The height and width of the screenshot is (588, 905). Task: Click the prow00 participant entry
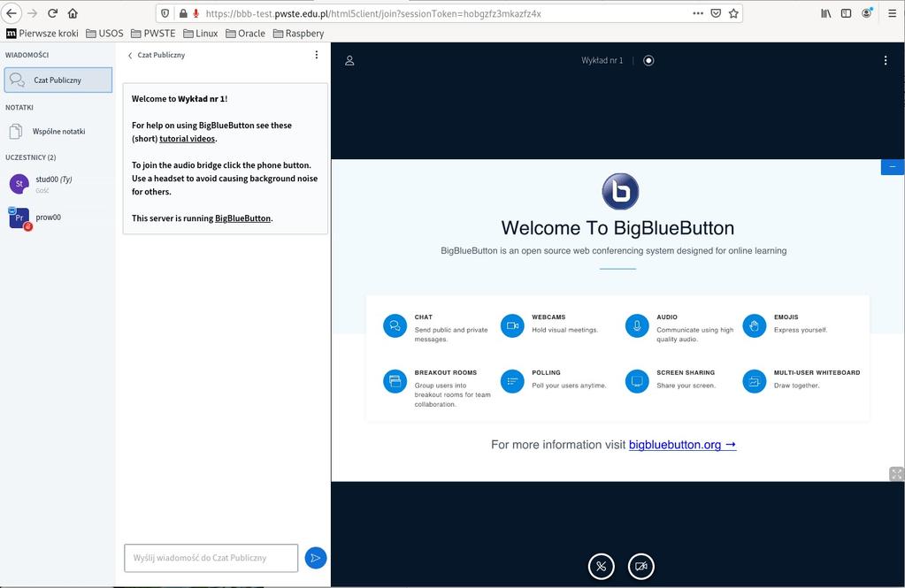pos(58,218)
